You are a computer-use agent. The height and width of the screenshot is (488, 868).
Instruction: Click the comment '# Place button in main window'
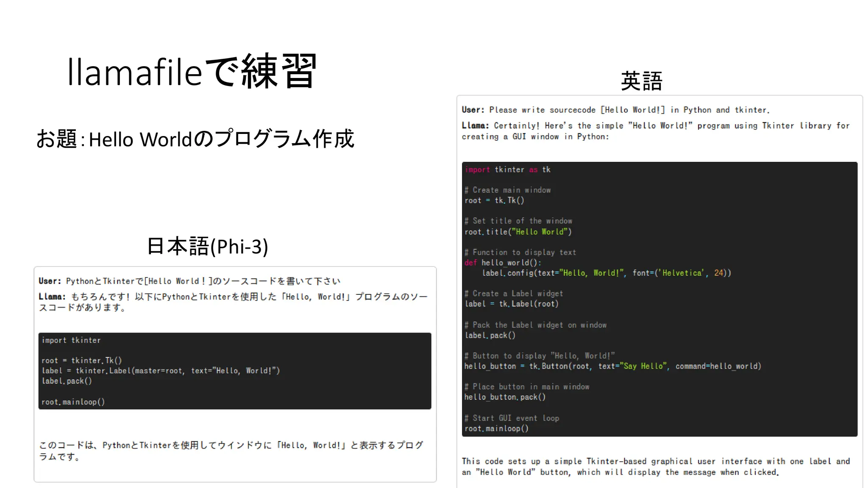(x=527, y=387)
